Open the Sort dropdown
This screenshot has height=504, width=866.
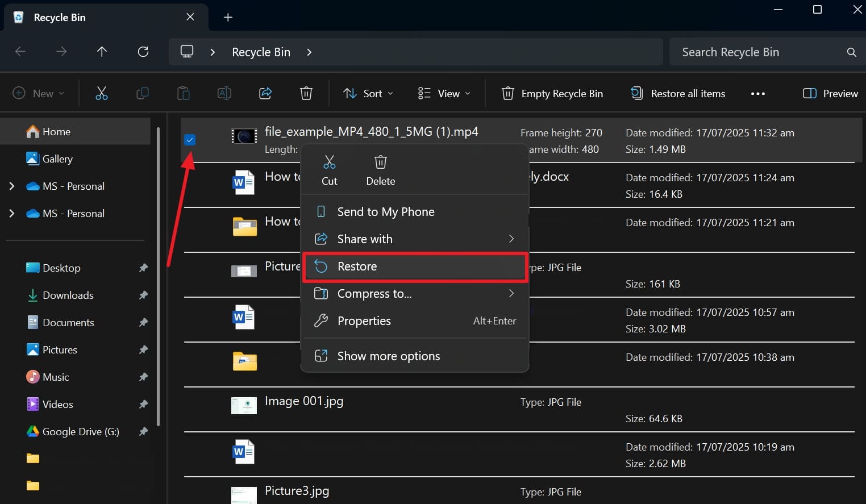368,93
